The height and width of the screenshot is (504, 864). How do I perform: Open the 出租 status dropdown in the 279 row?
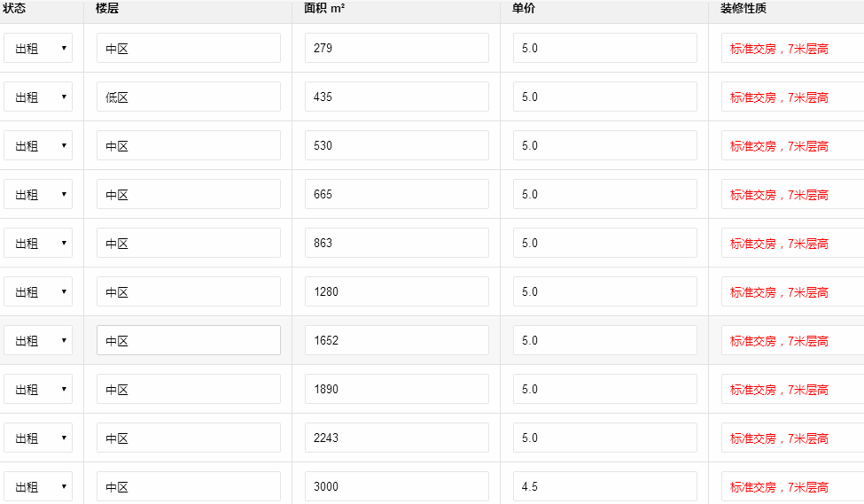point(38,49)
